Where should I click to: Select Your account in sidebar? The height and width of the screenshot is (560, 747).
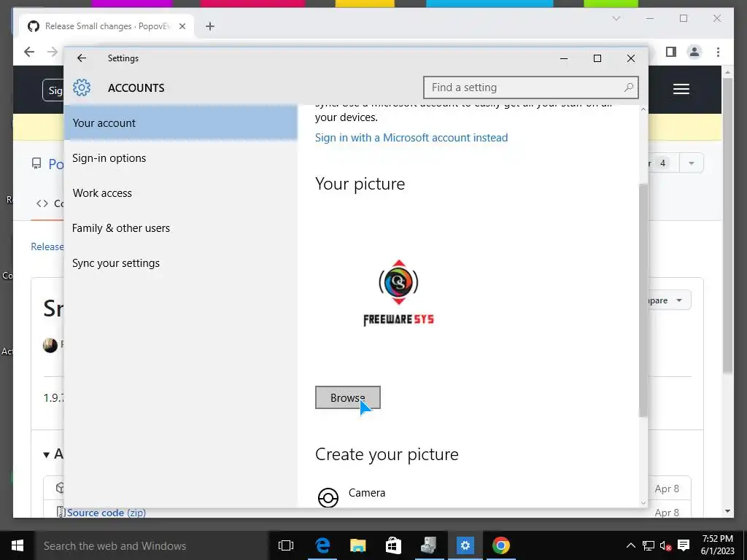pyautogui.click(x=181, y=122)
